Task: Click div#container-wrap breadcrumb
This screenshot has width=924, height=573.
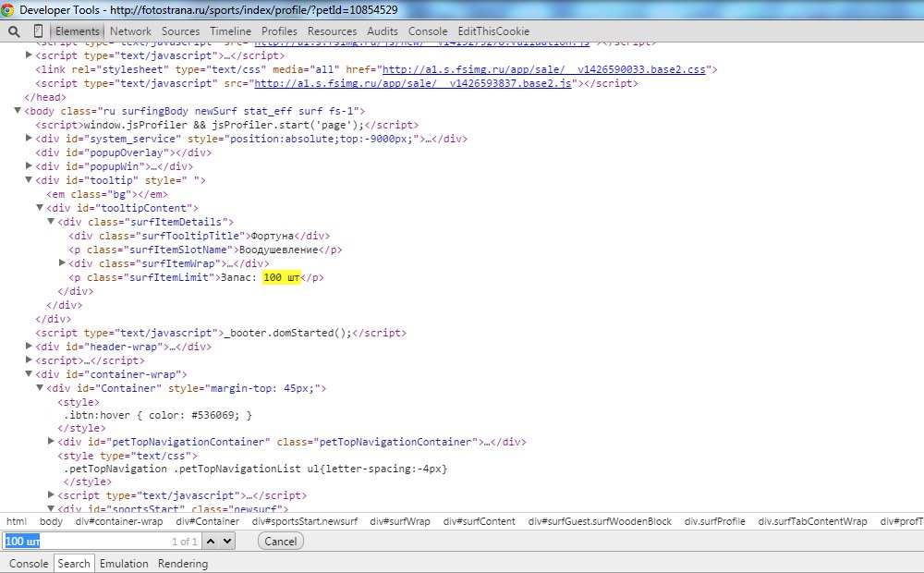Action: 119,522
